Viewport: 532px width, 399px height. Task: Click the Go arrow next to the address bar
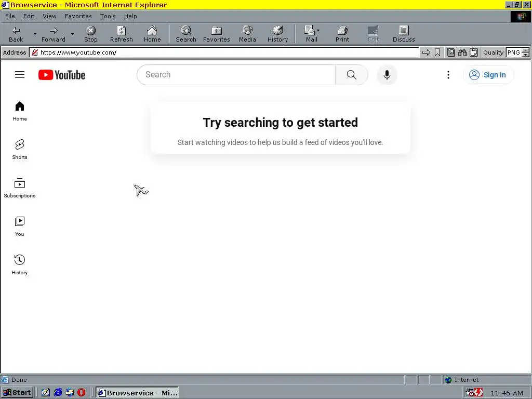pos(426,52)
